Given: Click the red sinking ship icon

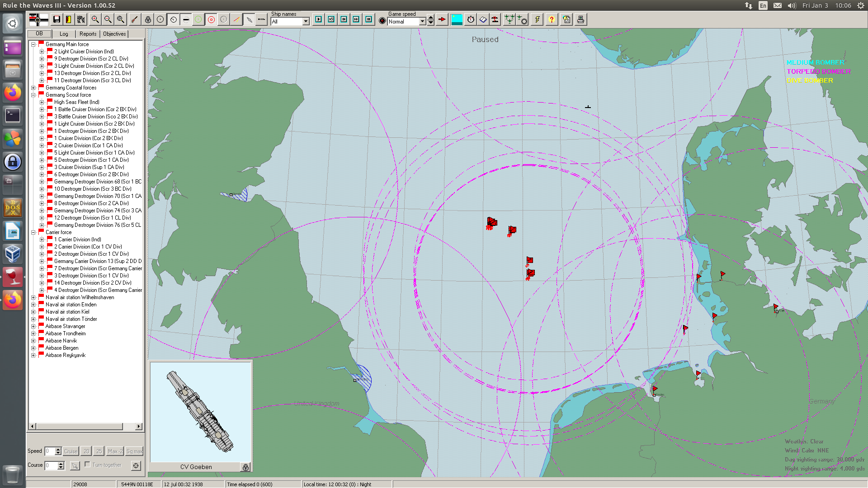Looking at the screenshot, I should (495, 19).
